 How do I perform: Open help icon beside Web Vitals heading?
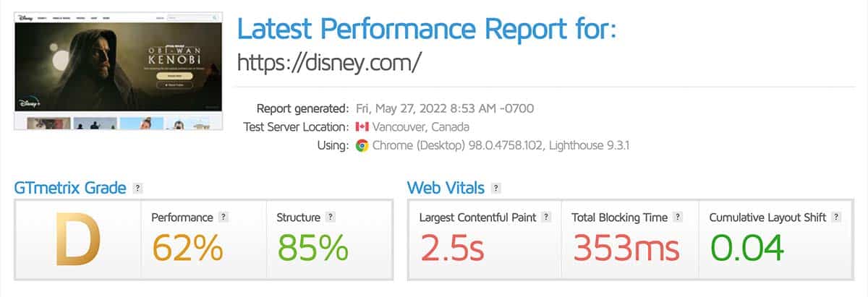click(x=495, y=189)
